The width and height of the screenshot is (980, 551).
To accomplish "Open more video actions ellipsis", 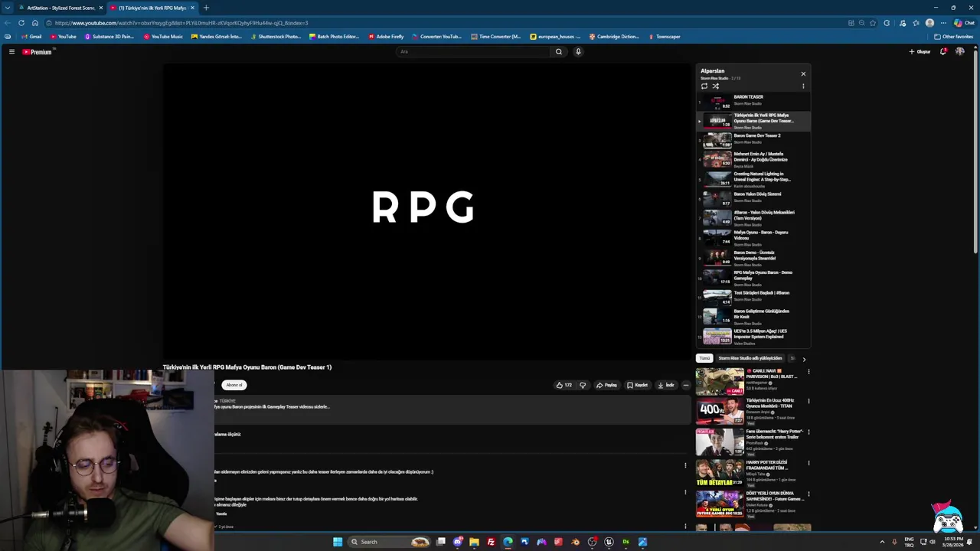I will click(x=686, y=385).
